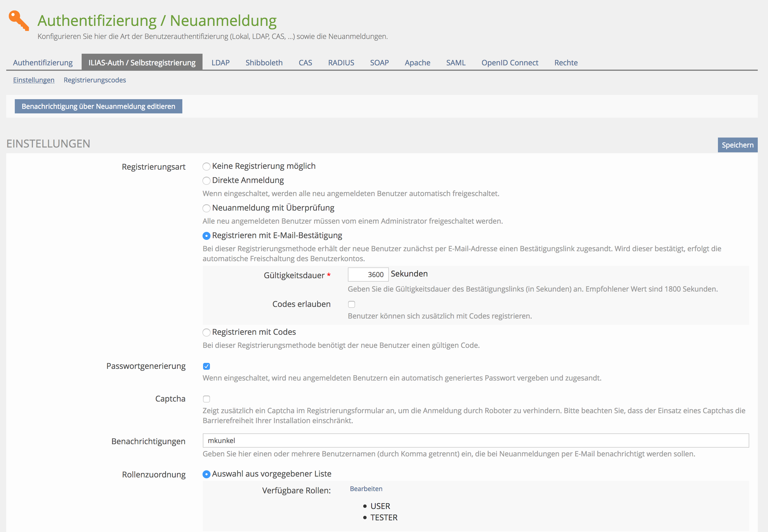Image resolution: width=768 pixels, height=532 pixels.
Task: Select 'Neuanmeldung mit Überprüfung' radio button
Action: tap(207, 208)
